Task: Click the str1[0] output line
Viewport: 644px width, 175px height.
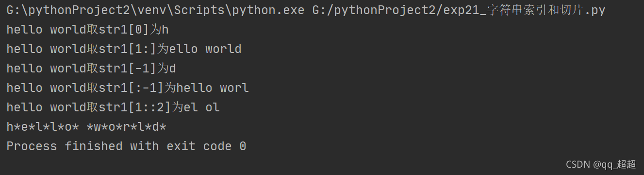Action: [87, 30]
